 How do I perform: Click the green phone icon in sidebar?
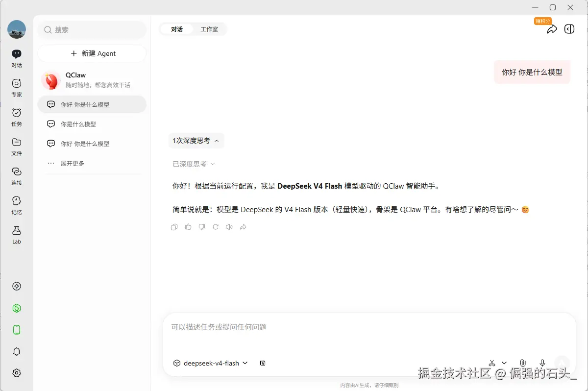[x=17, y=330]
